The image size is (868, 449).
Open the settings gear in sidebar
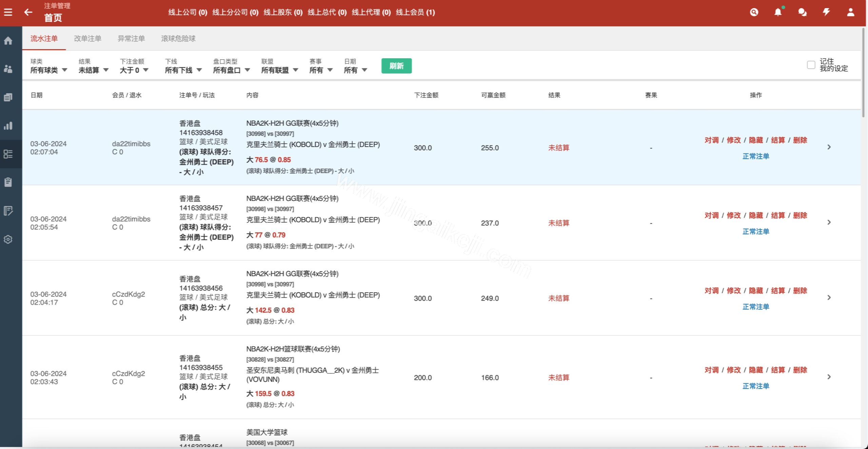pyautogui.click(x=8, y=240)
